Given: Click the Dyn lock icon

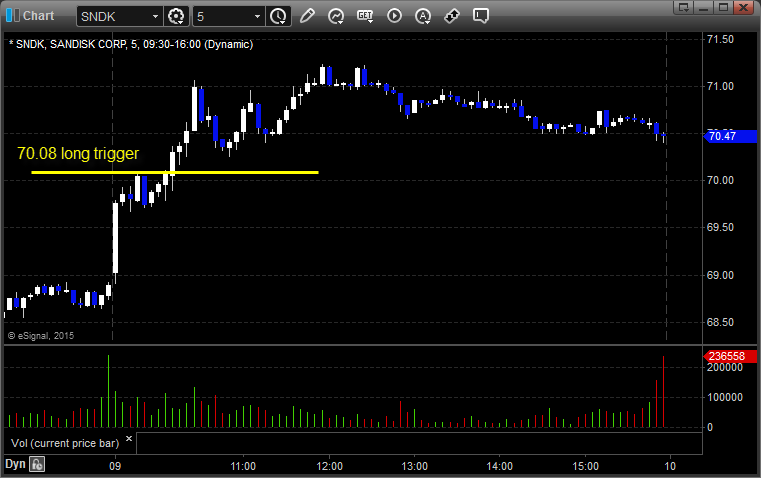Looking at the screenshot, I should tap(37, 464).
